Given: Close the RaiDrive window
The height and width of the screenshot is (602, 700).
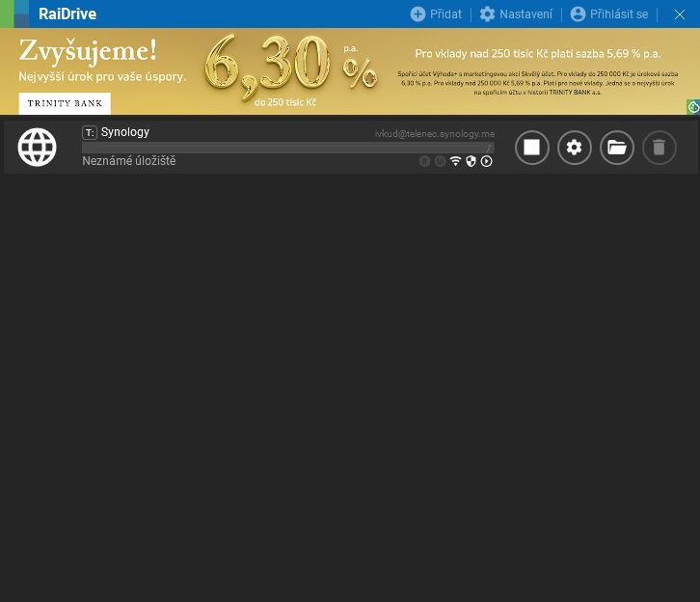Looking at the screenshot, I should 679,14.
